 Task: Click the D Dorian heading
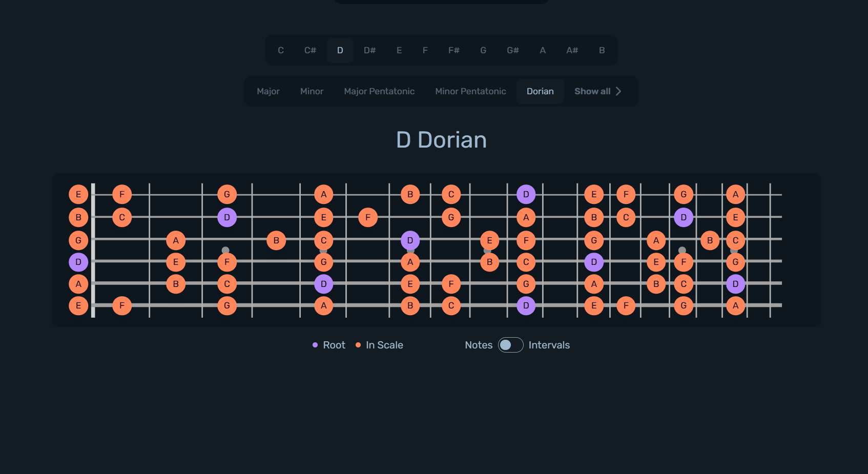[441, 140]
